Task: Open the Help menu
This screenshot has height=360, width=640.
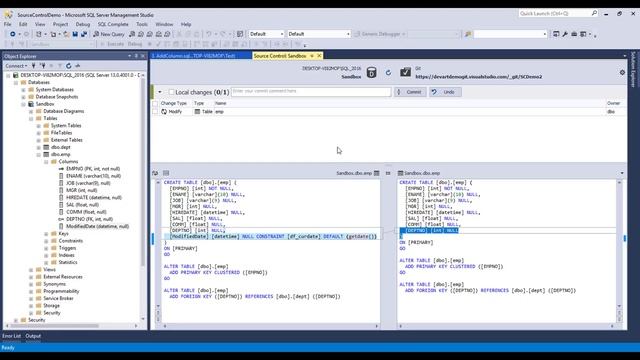Action: [x=186, y=24]
